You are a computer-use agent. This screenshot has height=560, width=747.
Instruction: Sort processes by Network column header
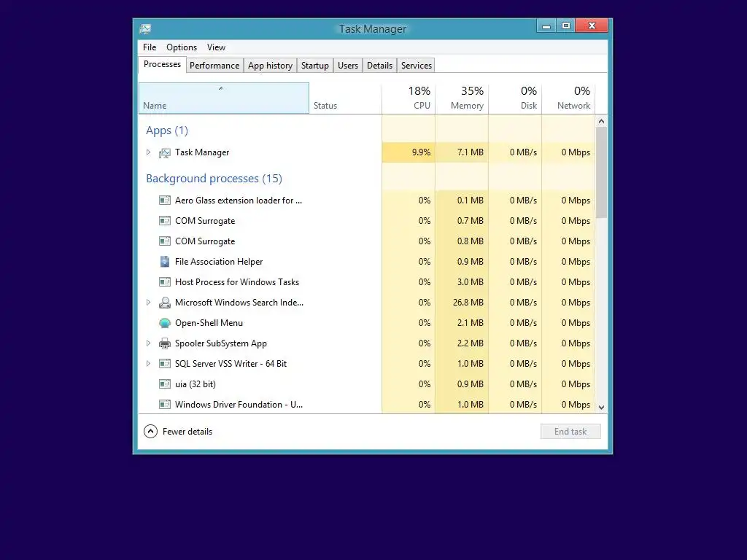[x=569, y=98]
